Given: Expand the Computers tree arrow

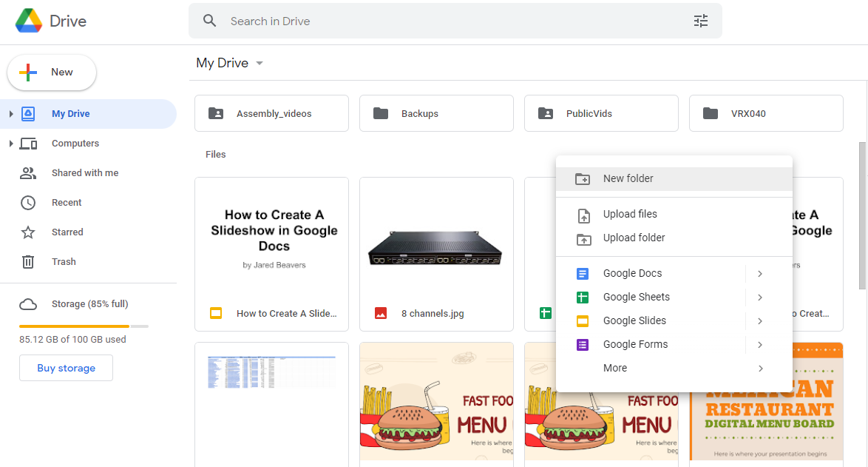Looking at the screenshot, I should 10,144.
